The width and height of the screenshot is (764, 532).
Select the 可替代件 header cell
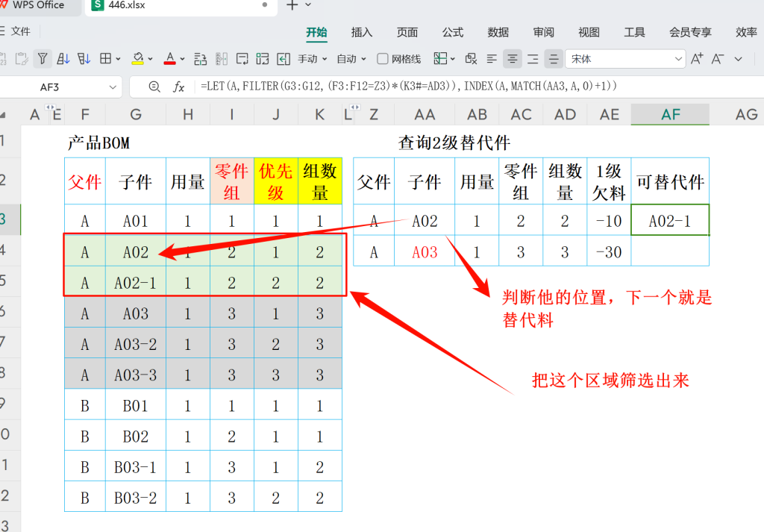(670, 182)
